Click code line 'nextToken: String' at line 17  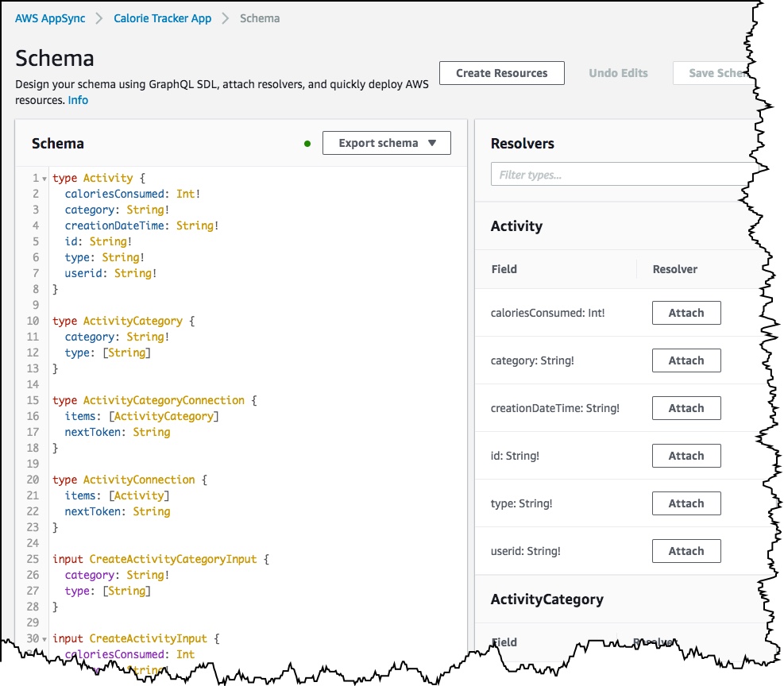pos(118,432)
